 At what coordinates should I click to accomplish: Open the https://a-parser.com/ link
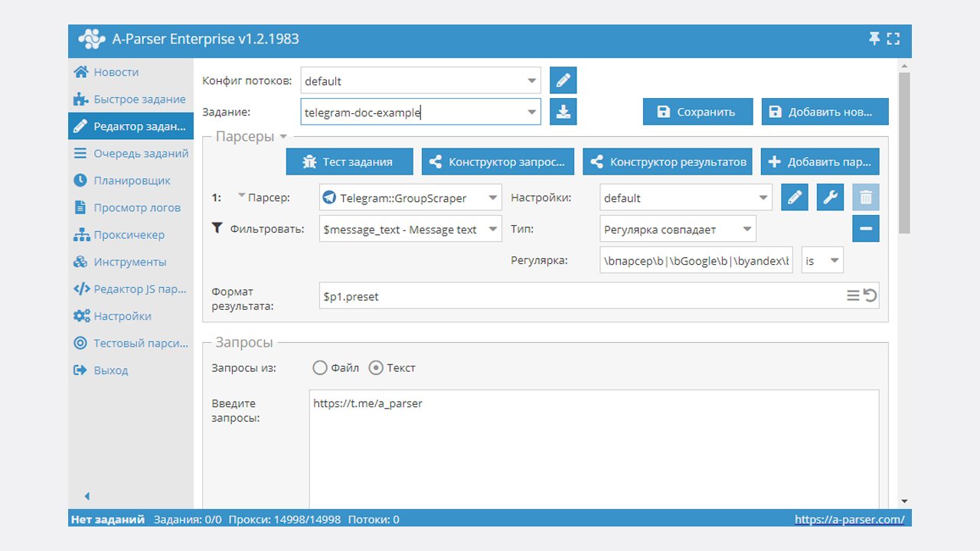pyautogui.click(x=850, y=519)
